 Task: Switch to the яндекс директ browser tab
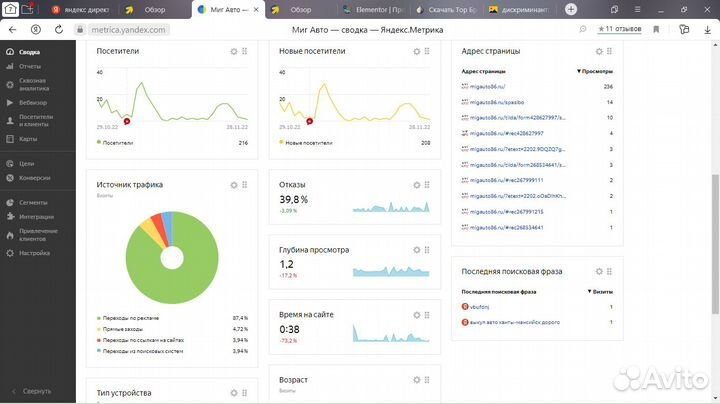80,10
